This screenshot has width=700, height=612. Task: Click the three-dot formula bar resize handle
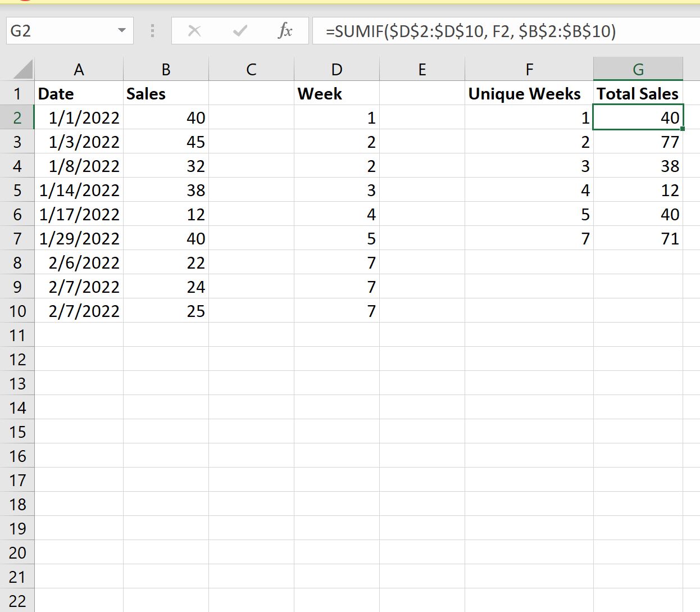point(152,30)
